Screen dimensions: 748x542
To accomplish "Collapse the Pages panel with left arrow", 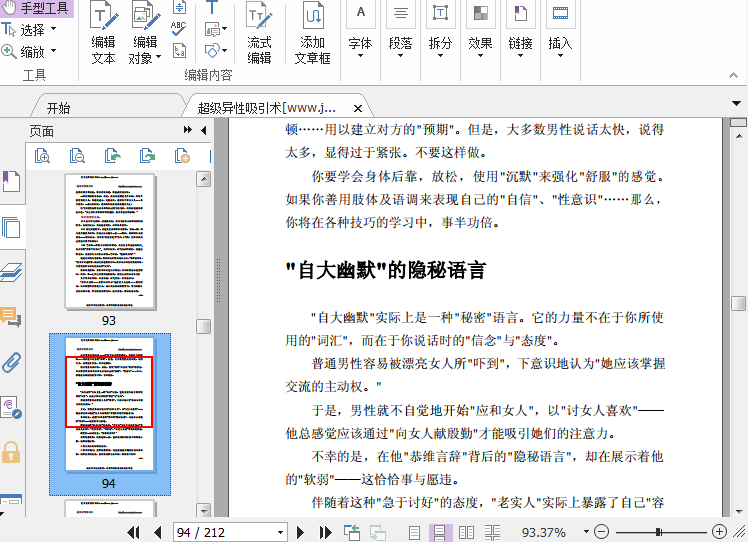I will point(204,130).
